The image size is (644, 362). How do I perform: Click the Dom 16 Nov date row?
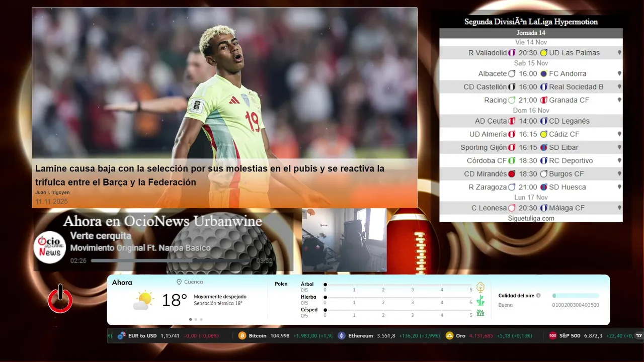pos(531,110)
